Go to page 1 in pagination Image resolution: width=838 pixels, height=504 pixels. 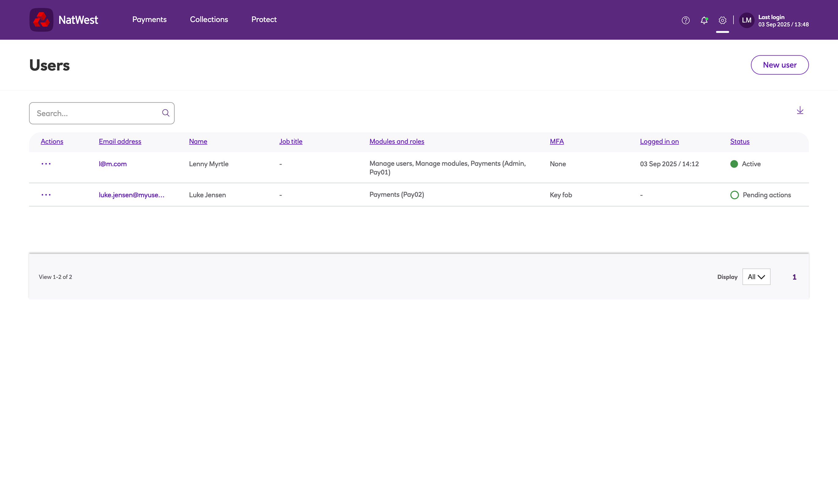[794, 277]
